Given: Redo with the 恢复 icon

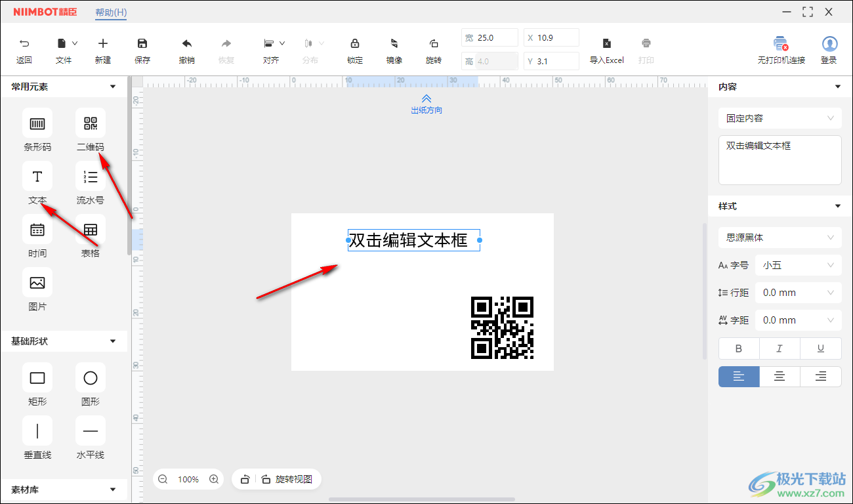Looking at the screenshot, I should pos(226,44).
